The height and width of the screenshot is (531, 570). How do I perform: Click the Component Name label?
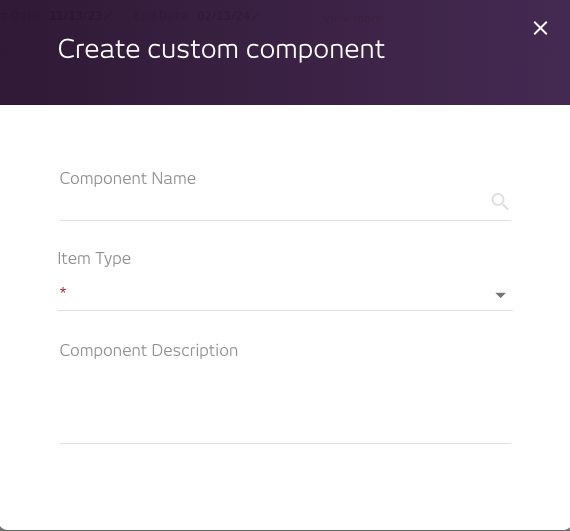tap(128, 178)
